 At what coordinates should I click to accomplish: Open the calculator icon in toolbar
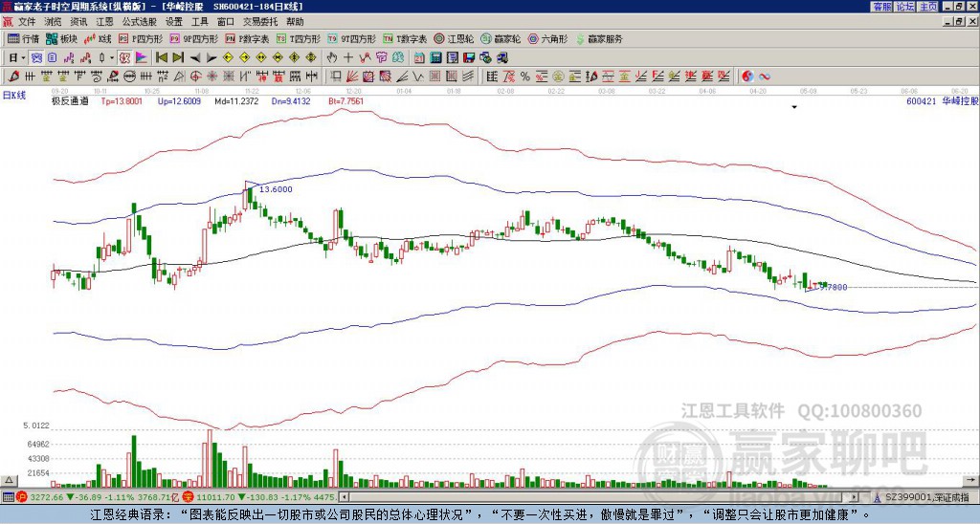point(435,57)
